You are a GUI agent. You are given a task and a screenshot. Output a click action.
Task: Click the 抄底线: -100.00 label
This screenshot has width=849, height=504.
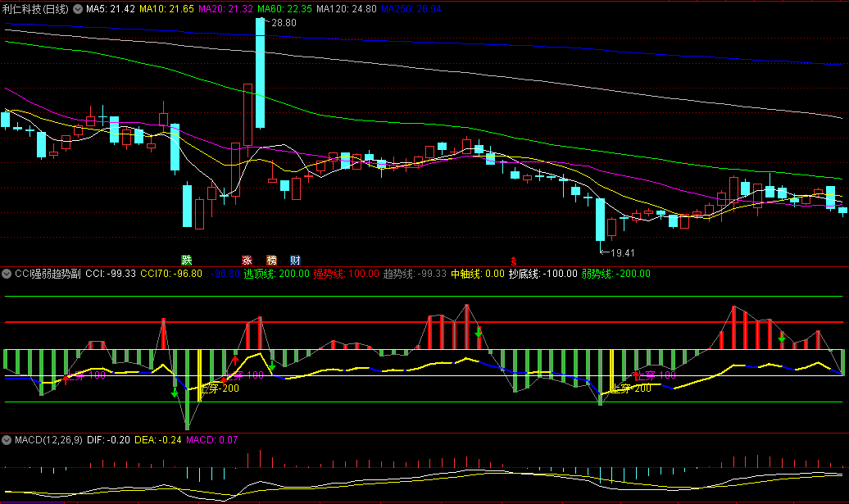click(x=543, y=274)
